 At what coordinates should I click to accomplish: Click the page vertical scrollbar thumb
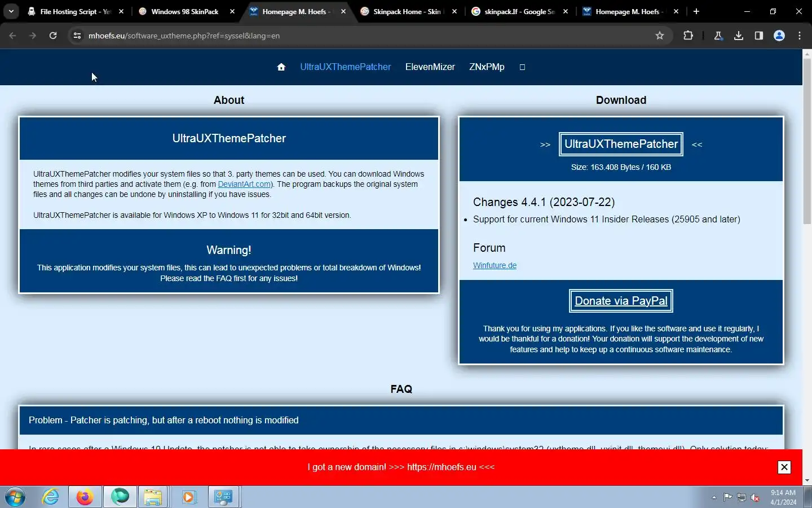point(807,141)
